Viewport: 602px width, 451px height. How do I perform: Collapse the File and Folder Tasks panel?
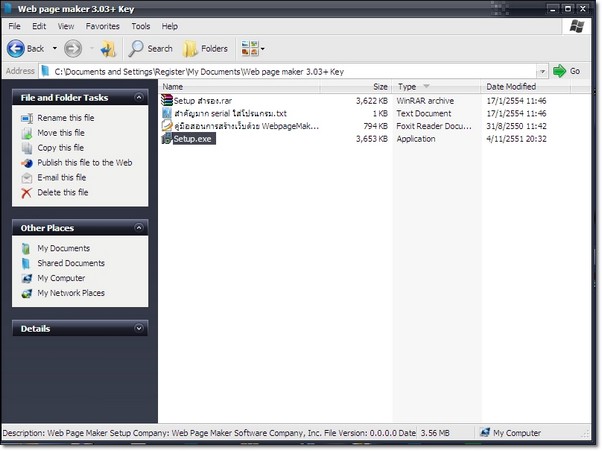click(x=139, y=97)
